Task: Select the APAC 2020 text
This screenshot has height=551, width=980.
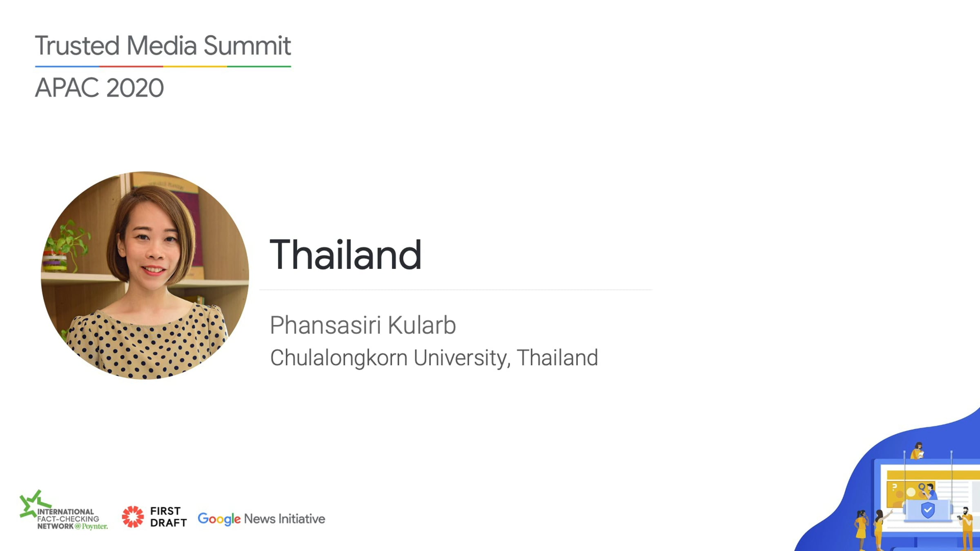Action: point(99,88)
